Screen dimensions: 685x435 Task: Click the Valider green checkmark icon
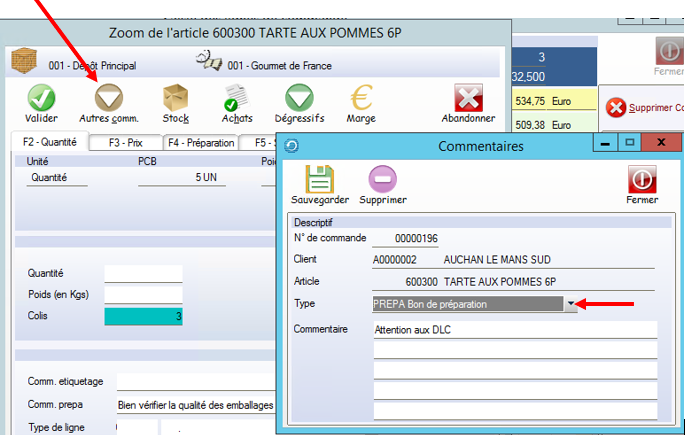coord(41,99)
